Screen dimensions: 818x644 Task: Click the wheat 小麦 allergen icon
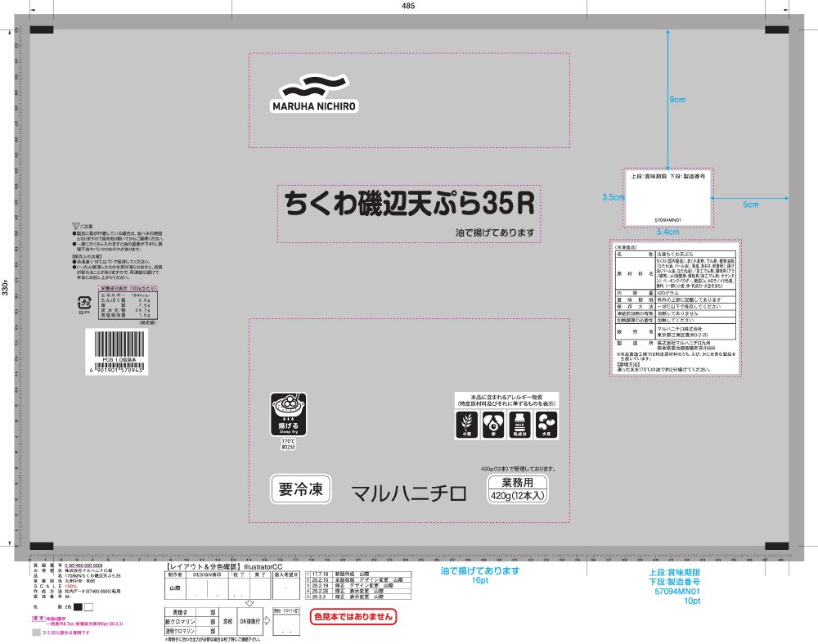click(466, 425)
